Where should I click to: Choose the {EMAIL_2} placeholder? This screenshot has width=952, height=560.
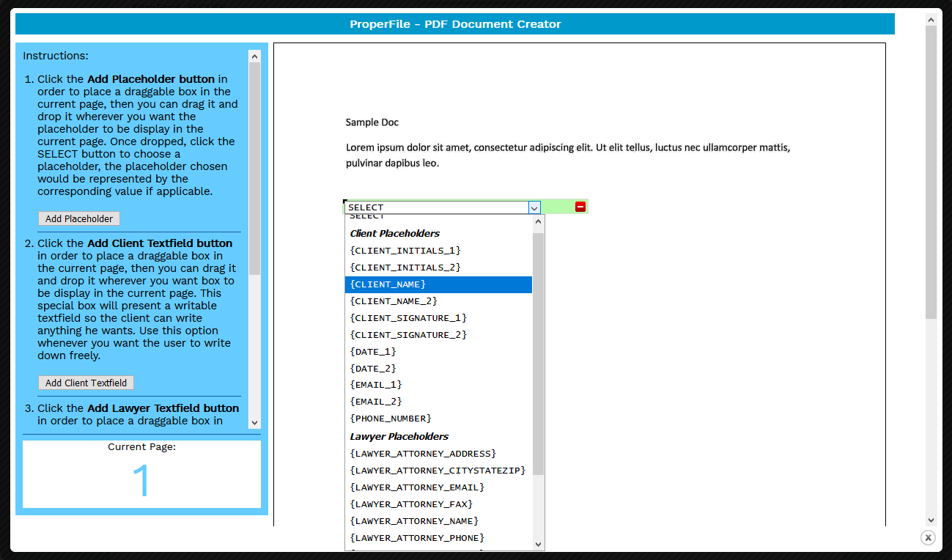[x=438, y=402]
